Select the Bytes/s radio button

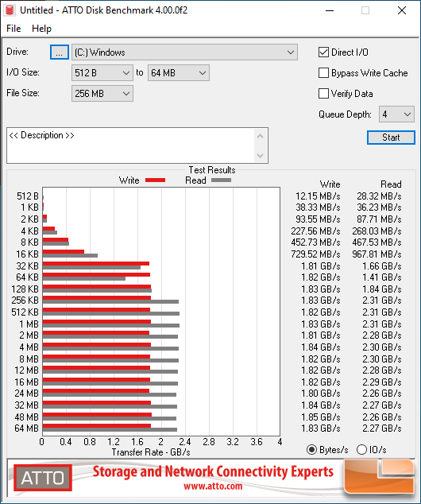(311, 449)
